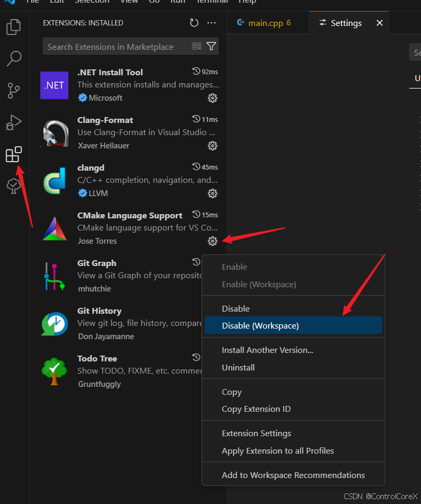Select Apply Extension to all Profiles
421x504 pixels.
(293, 451)
